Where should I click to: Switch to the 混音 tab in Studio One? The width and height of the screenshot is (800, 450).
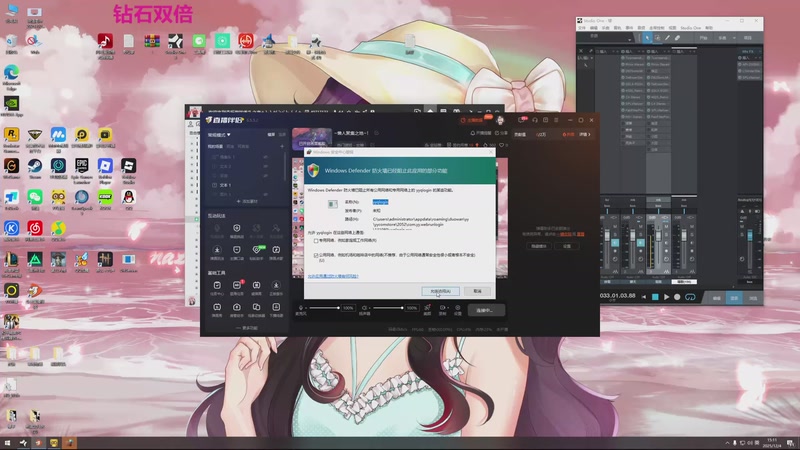tap(734, 298)
